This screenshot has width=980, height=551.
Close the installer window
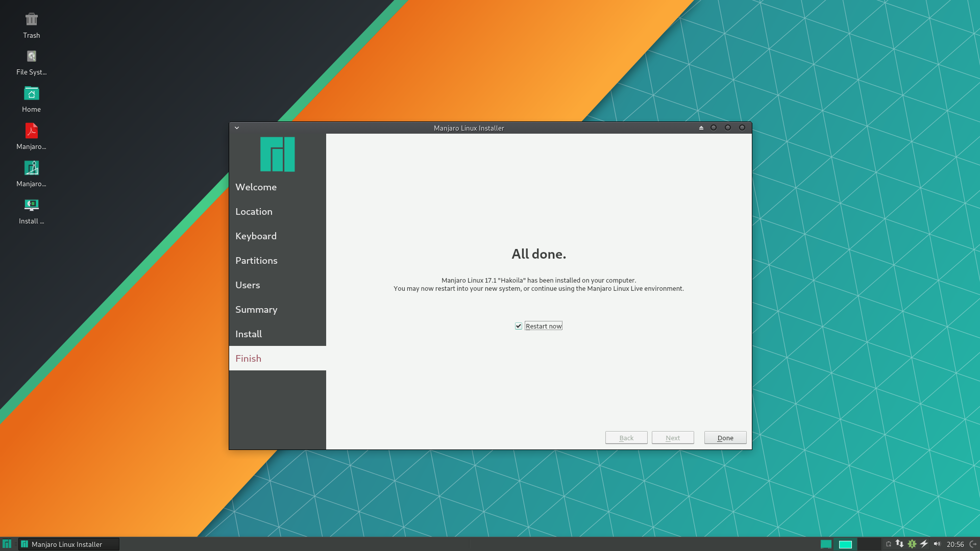742,128
